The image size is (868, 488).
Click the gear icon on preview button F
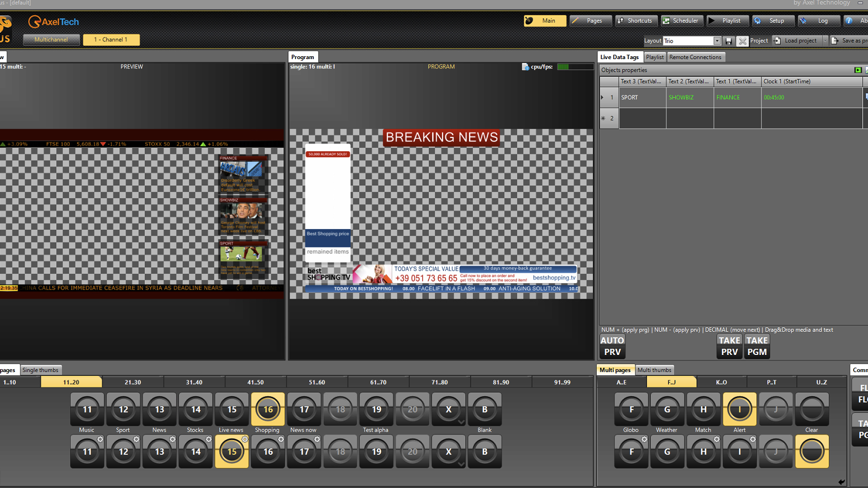click(x=644, y=439)
